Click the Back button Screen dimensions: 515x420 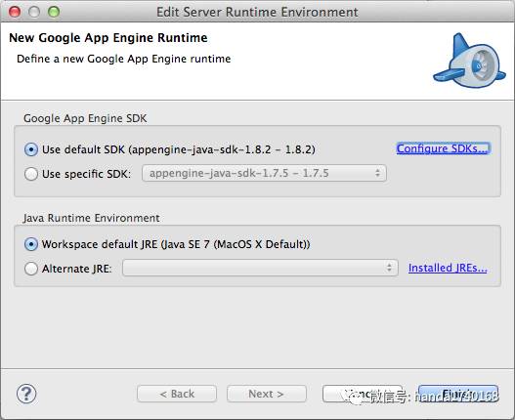pyautogui.click(x=177, y=394)
